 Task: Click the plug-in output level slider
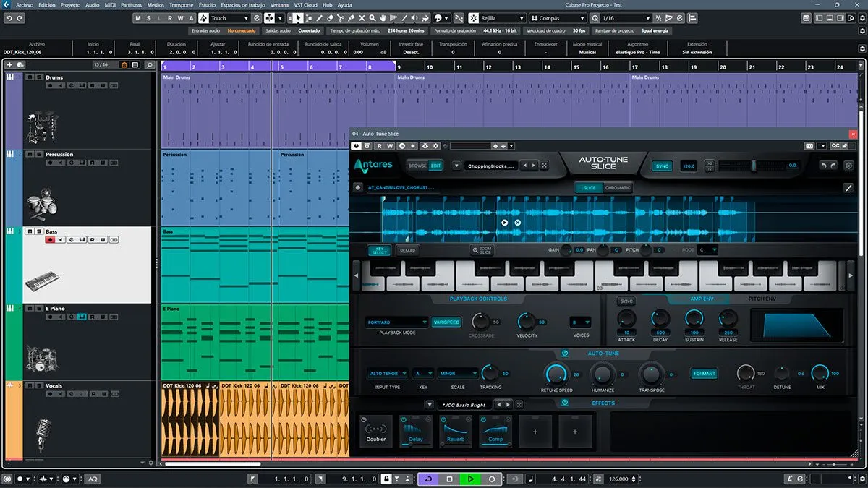(x=754, y=166)
